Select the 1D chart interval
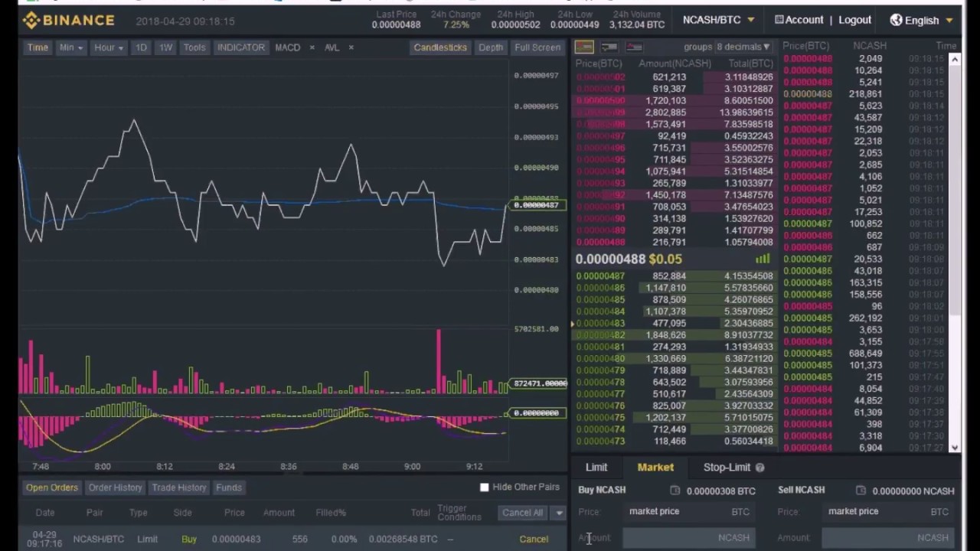The width and height of the screenshot is (980, 551). 141,47
